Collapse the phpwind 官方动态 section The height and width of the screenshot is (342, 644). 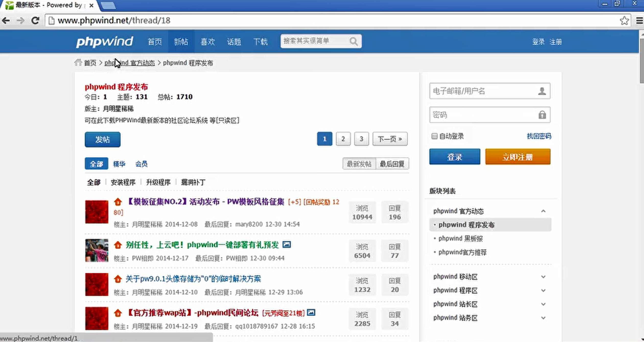pos(543,211)
